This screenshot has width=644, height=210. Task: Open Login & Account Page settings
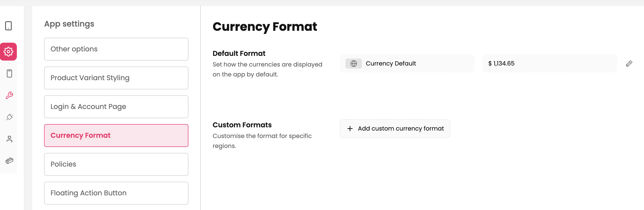[x=116, y=107]
